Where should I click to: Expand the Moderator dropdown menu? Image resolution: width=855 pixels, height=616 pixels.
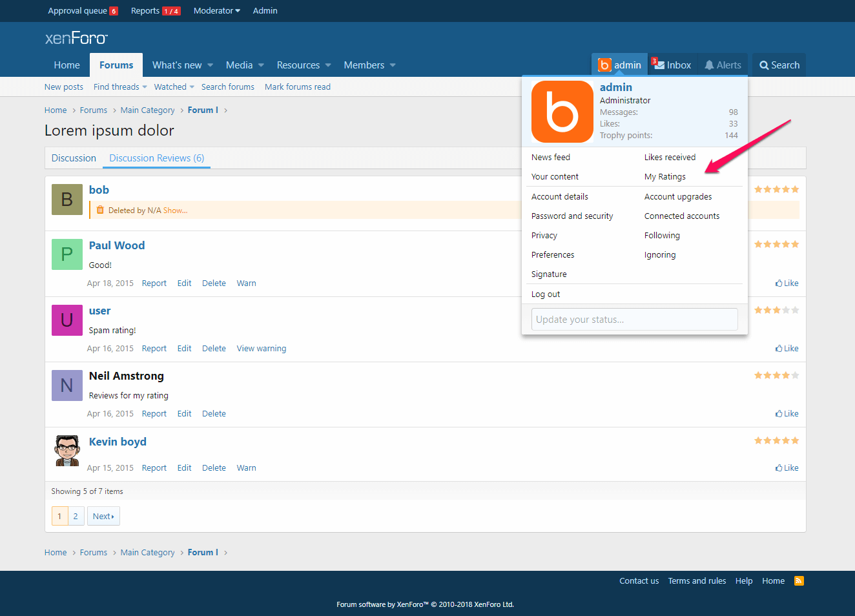click(x=217, y=11)
